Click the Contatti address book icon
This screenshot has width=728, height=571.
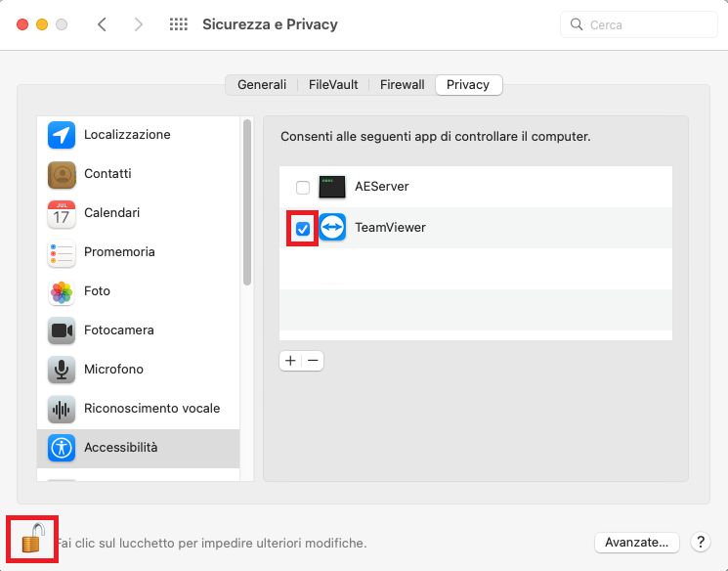[x=62, y=174]
